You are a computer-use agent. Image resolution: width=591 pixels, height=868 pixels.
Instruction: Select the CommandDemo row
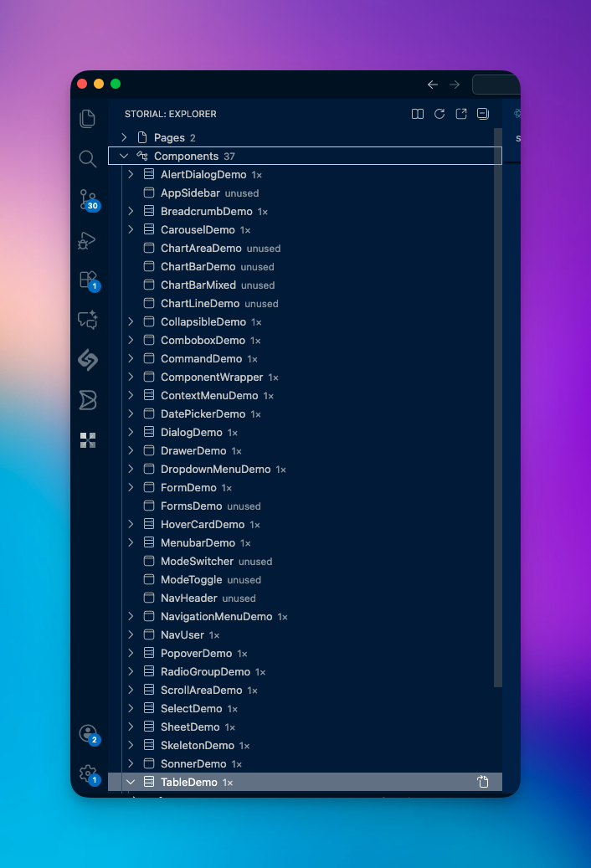point(305,359)
